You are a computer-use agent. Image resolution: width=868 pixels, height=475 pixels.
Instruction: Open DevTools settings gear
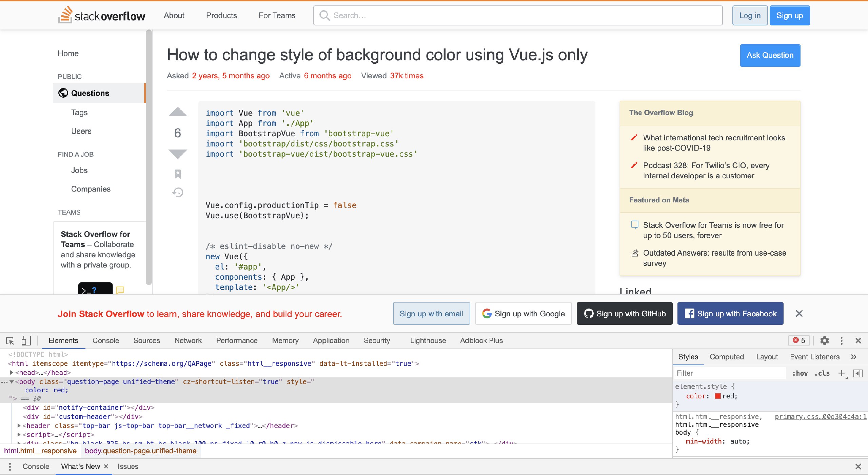[x=824, y=340]
